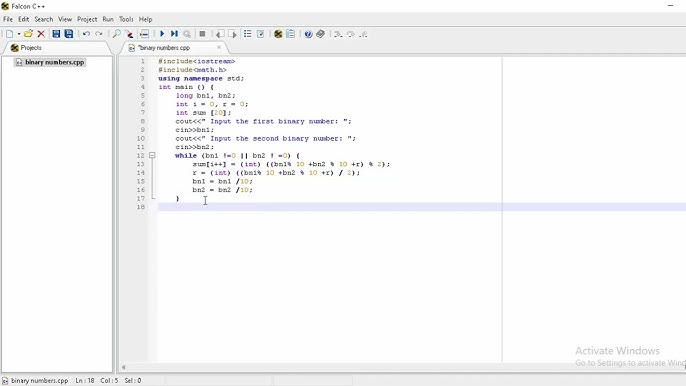Image resolution: width=686 pixels, height=386 pixels.
Task: Open the New file dropdown arrow
Action: click(19, 34)
